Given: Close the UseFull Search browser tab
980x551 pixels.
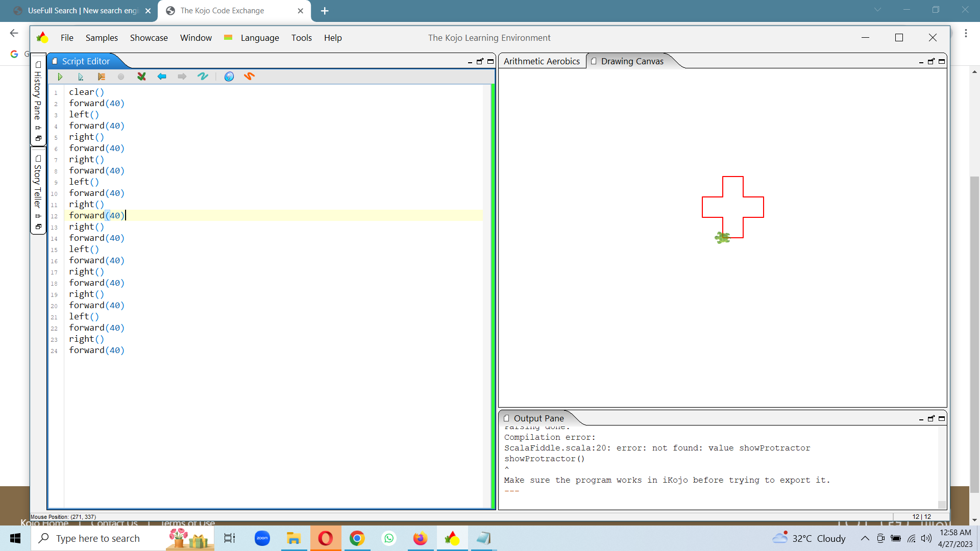Looking at the screenshot, I should click(148, 11).
